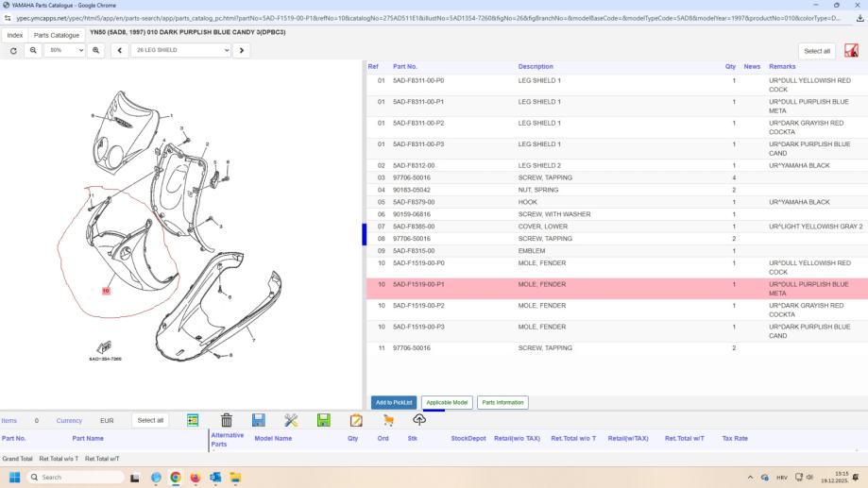The height and width of the screenshot is (488, 868).
Task: Go to next figure with right arrow
Action: point(241,50)
